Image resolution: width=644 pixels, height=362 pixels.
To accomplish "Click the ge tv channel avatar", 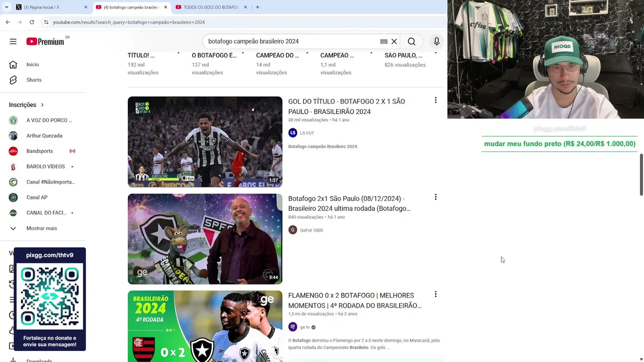I will click(293, 327).
